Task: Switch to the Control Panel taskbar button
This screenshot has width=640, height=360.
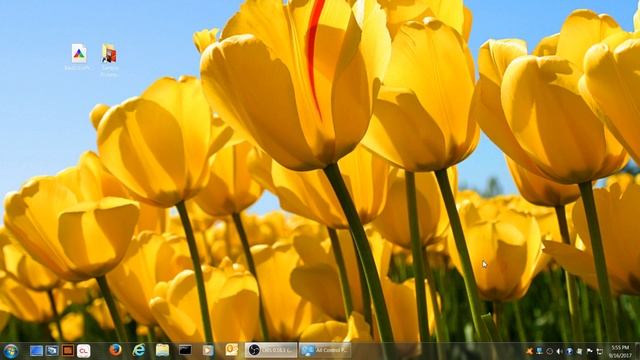Action: [x=325, y=351]
